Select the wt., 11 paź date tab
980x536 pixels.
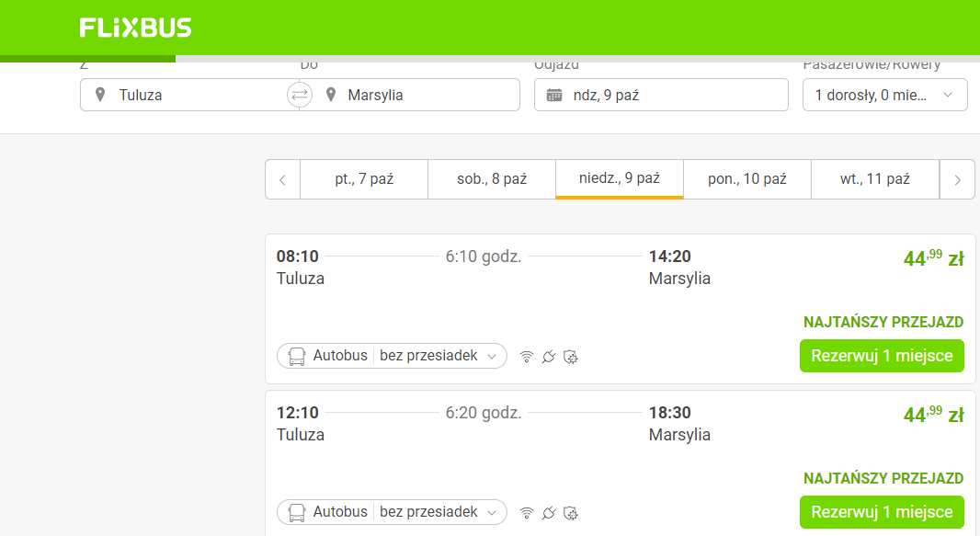coord(875,179)
